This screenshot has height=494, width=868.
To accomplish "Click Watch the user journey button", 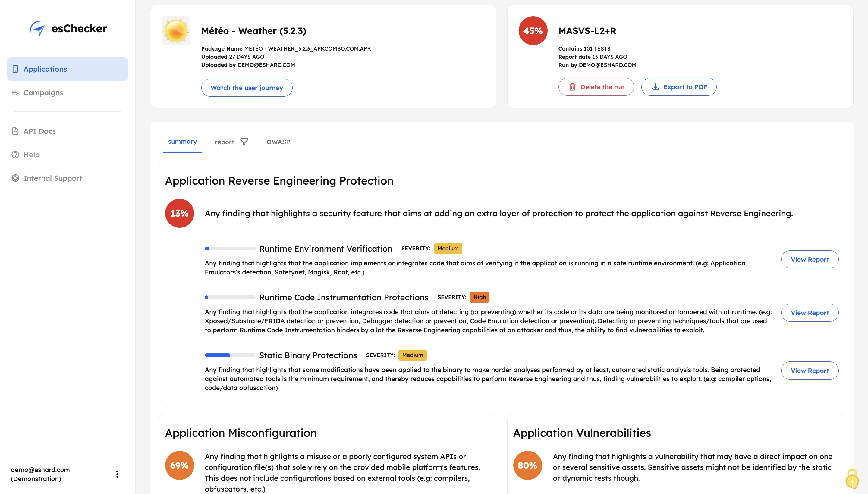I will [247, 88].
